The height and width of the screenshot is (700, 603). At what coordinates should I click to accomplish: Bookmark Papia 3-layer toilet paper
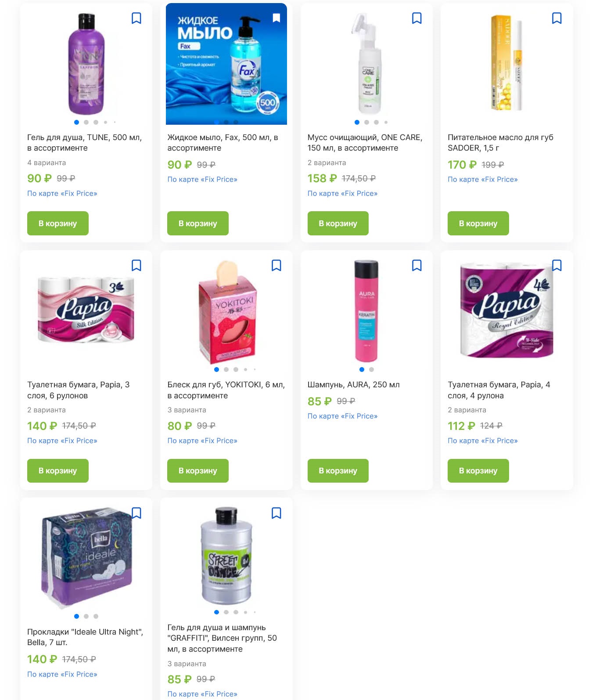coord(136,265)
